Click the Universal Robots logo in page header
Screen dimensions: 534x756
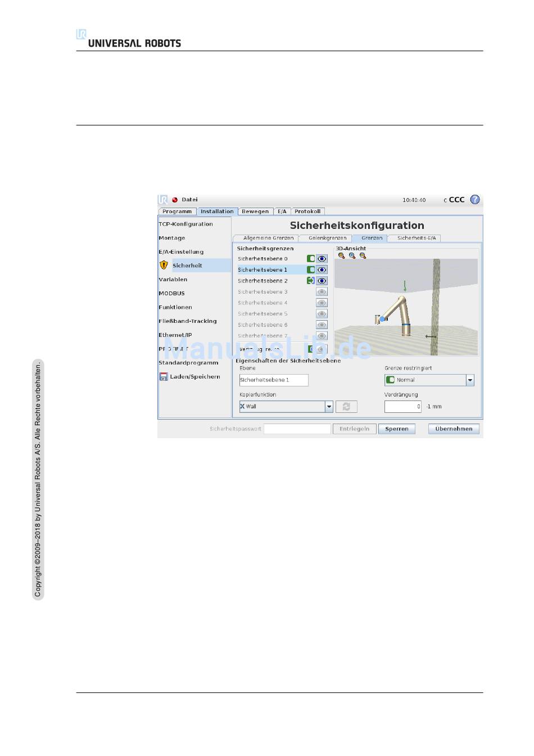pyautogui.click(x=129, y=39)
